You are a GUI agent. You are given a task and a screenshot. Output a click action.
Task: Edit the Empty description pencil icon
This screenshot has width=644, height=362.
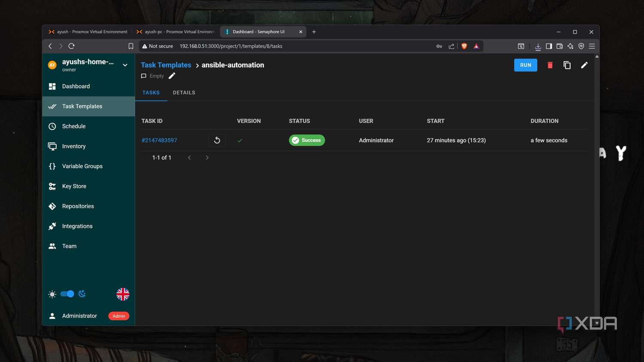[172, 76]
